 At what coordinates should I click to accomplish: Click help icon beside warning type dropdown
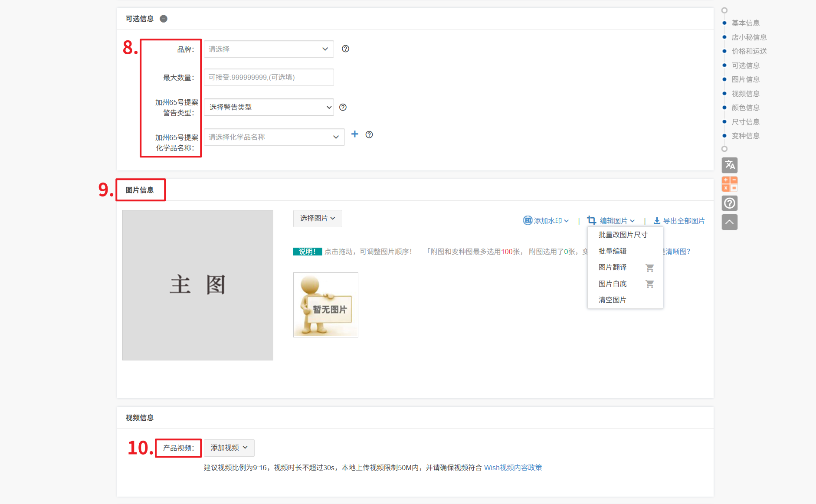343,107
